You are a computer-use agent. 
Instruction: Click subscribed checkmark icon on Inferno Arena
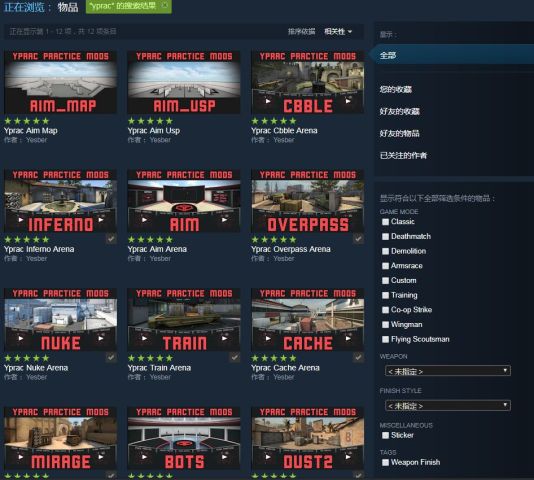pos(111,239)
